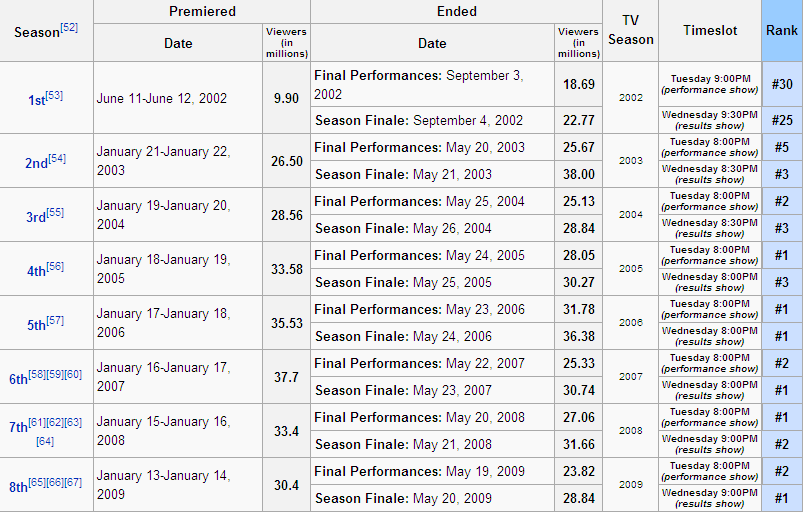Click the Rank column header

[781, 31]
